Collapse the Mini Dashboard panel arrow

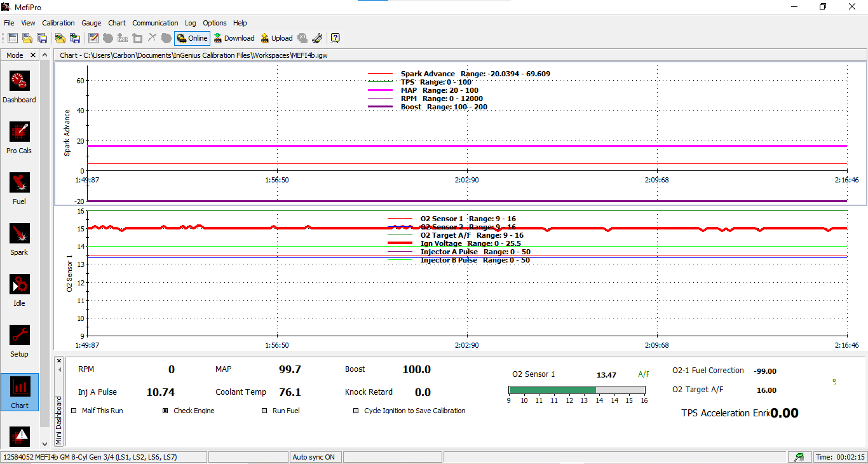[x=59, y=370]
